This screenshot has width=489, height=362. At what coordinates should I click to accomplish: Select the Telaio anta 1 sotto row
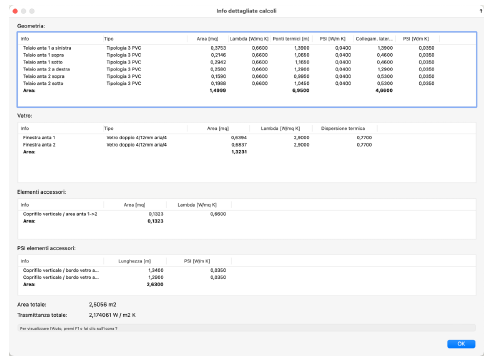(x=247, y=62)
